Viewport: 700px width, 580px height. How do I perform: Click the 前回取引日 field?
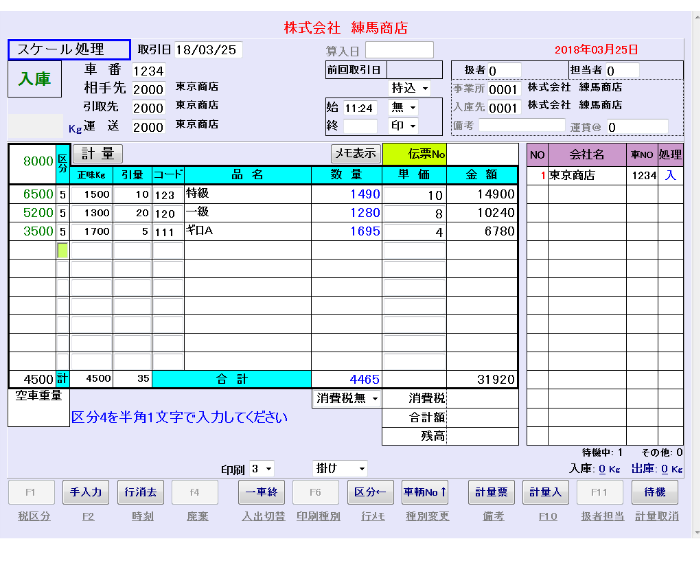[x=414, y=70]
